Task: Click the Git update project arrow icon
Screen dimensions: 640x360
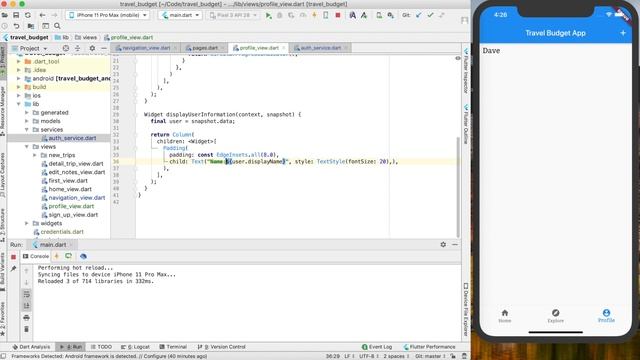Action: tap(418, 15)
